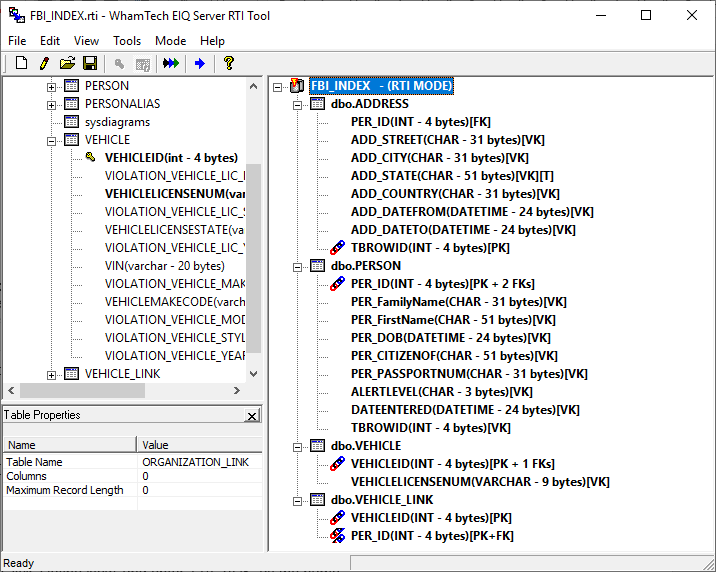Click the left tree scroll up arrow
716x572 pixels.
click(x=253, y=86)
